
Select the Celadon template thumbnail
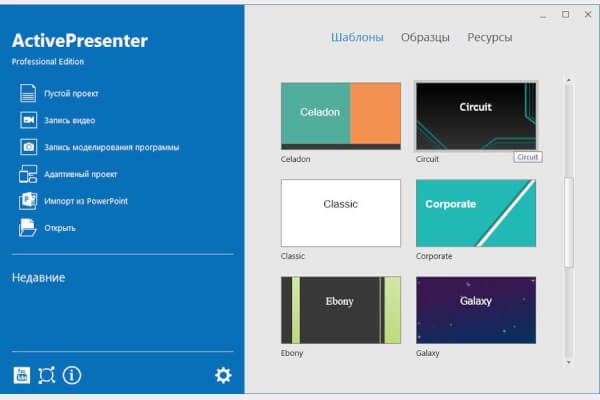[x=341, y=116]
